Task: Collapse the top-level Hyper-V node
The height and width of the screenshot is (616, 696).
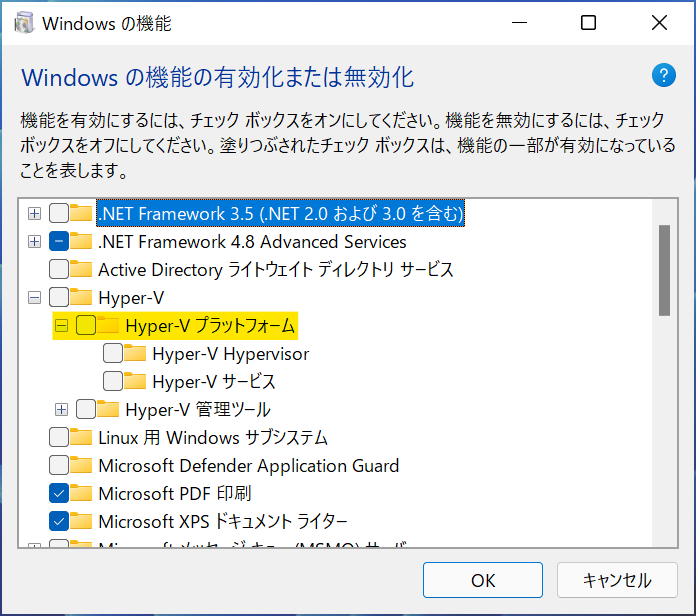Action: point(34,297)
